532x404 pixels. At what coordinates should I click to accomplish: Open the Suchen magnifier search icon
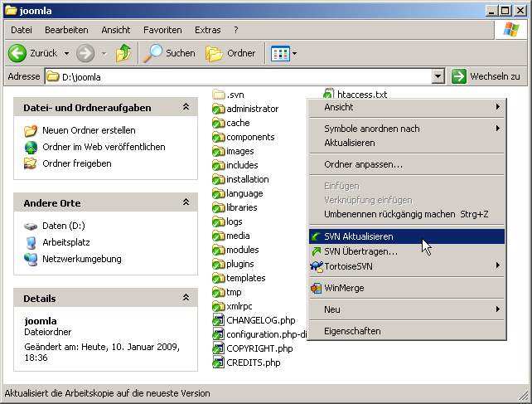tap(152, 53)
